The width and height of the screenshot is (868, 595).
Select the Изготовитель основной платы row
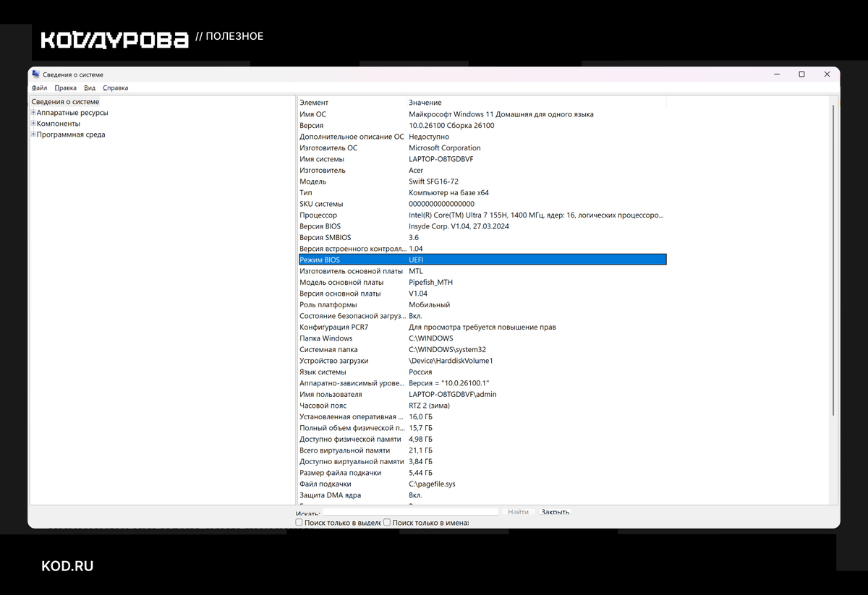tap(482, 271)
